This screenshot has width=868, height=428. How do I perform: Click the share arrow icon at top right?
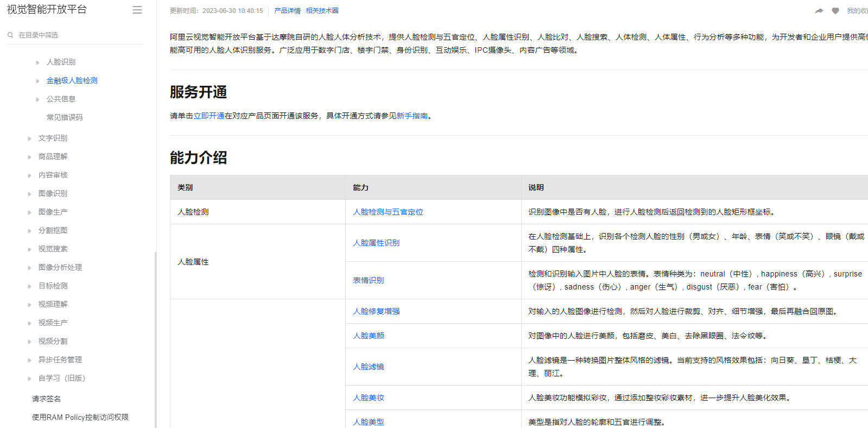tap(819, 11)
